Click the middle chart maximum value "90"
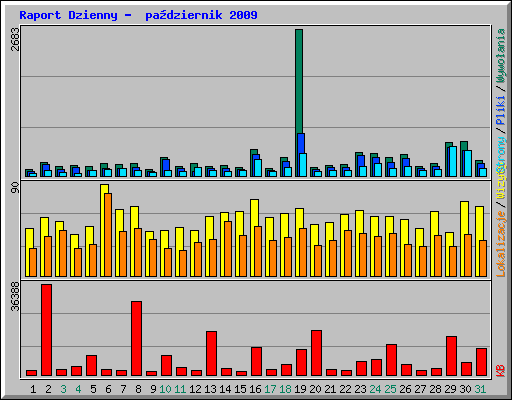 coord(15,188)
